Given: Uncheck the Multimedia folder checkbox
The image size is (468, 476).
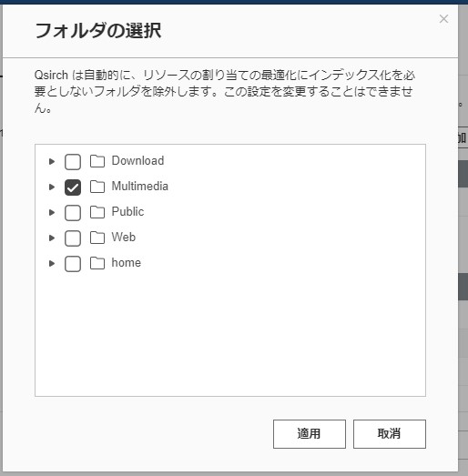Looking at the screenshot, I should point(73,187).
